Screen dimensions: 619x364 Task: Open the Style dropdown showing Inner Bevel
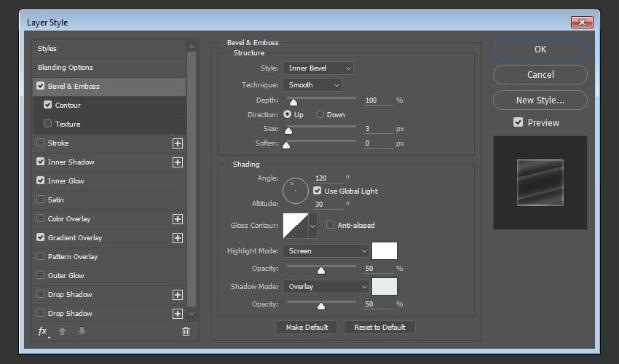[x=318, y=68]
